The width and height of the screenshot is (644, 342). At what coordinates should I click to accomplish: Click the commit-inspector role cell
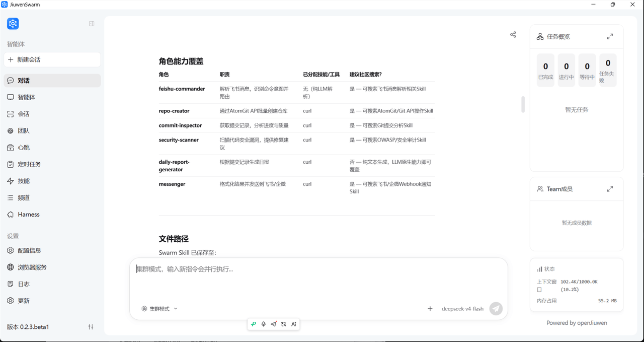click(x=180, y=125)
